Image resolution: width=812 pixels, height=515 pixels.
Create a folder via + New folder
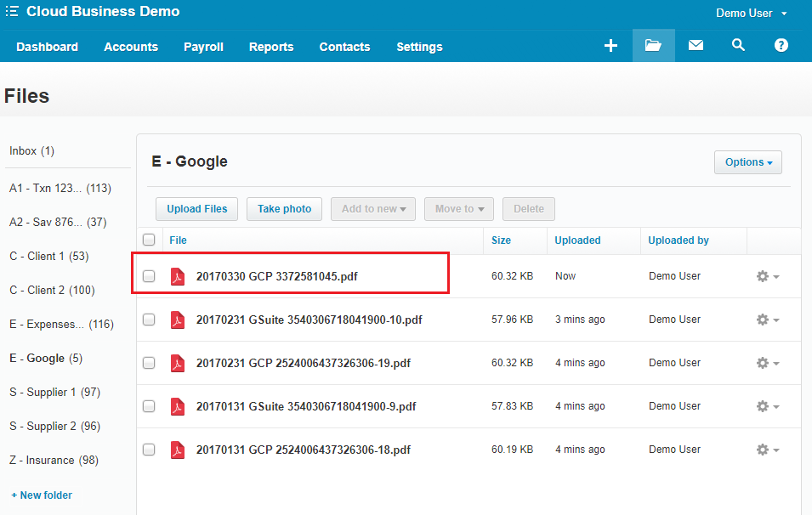(42, 495)
